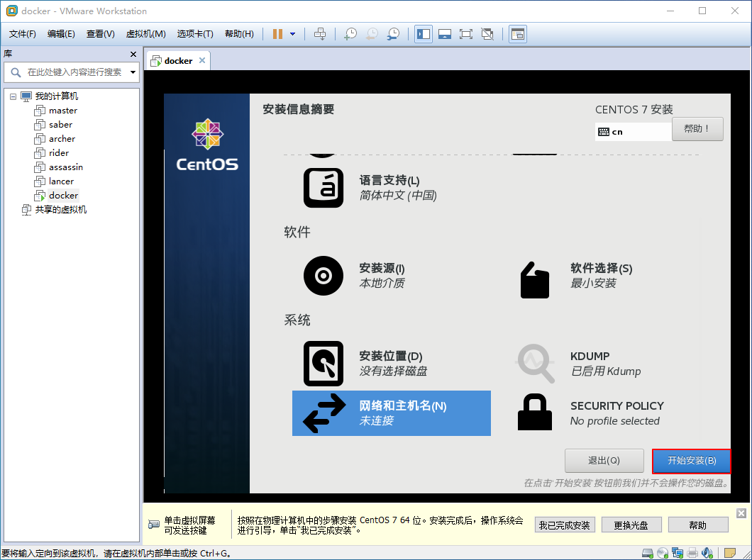Collapse the 我的计算机 tree node
752x560 pixels.
point(11,96)
